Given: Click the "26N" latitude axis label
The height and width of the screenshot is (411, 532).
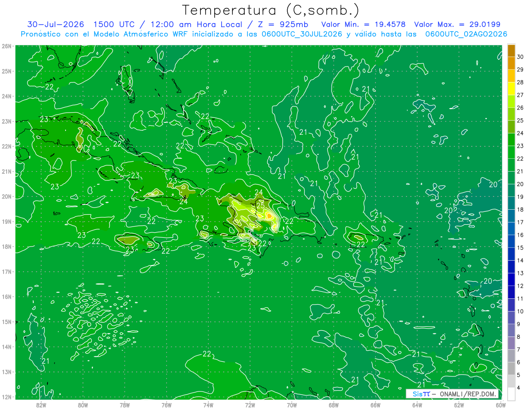Looking at the screenshot, I should 7,46.
